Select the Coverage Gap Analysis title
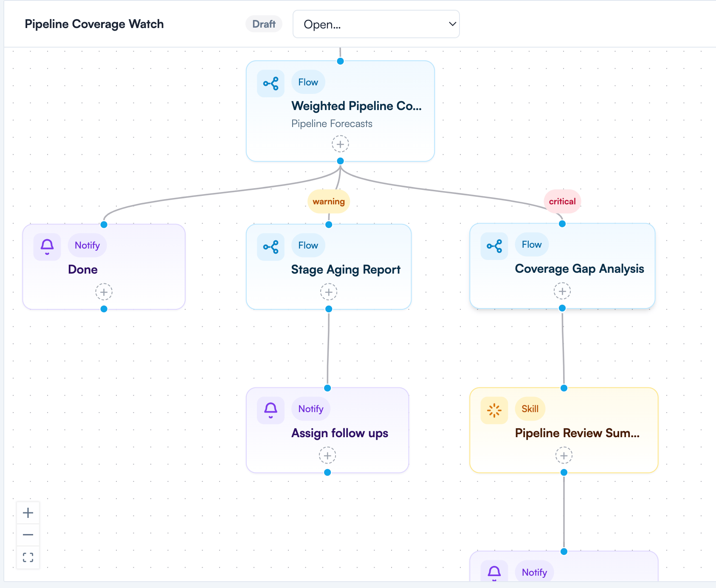The image size is (716, 588). pyautogui.click(x=579, y=269)
